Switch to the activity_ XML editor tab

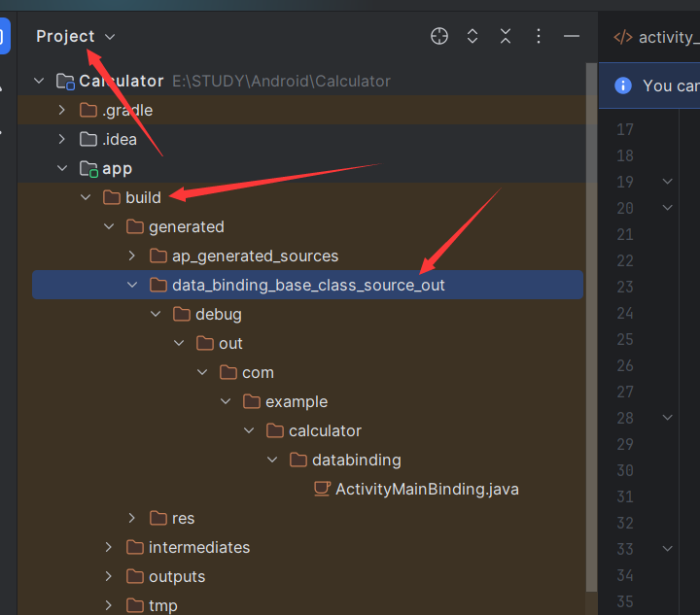656,38
